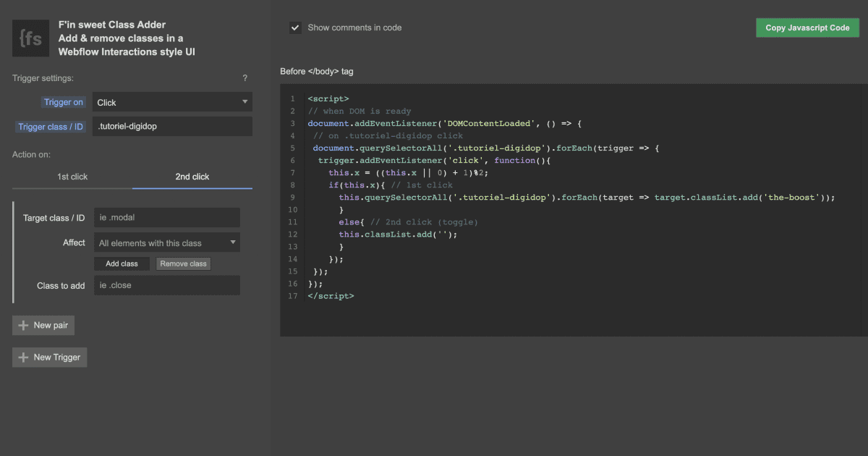
Task: Click code line adding 'the-boost' class
Action: (x=587, y=197)
